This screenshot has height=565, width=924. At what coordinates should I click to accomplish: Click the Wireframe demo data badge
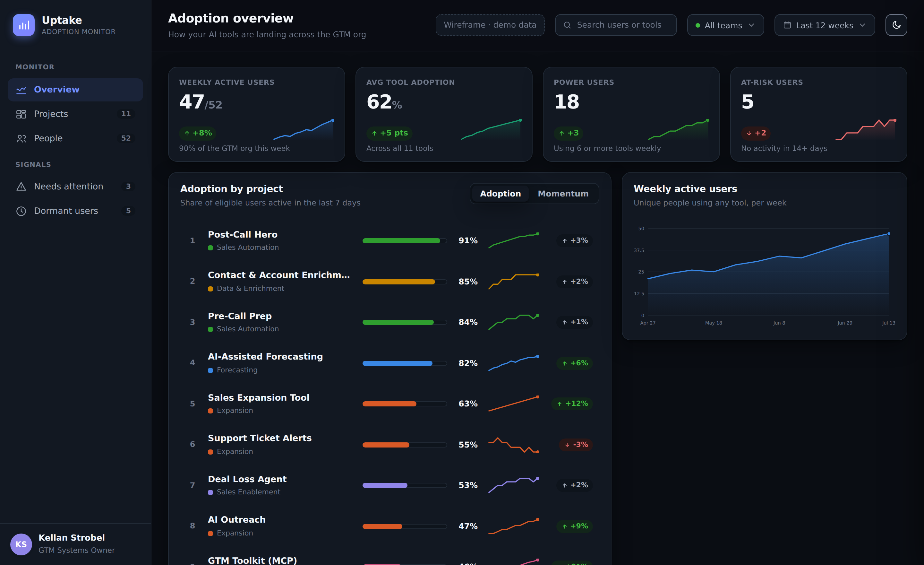tap(490, 25)
